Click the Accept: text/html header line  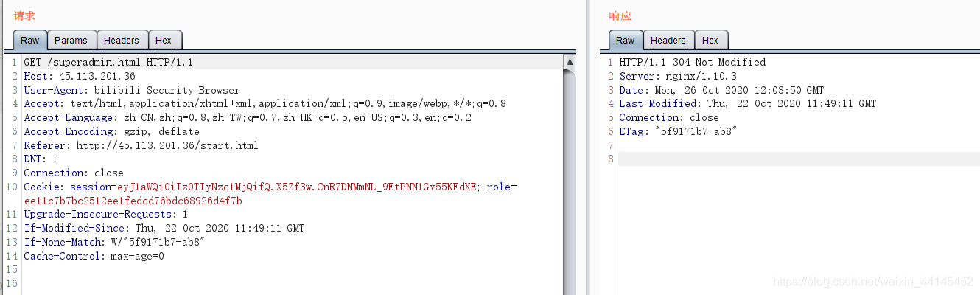click(265, 104)
